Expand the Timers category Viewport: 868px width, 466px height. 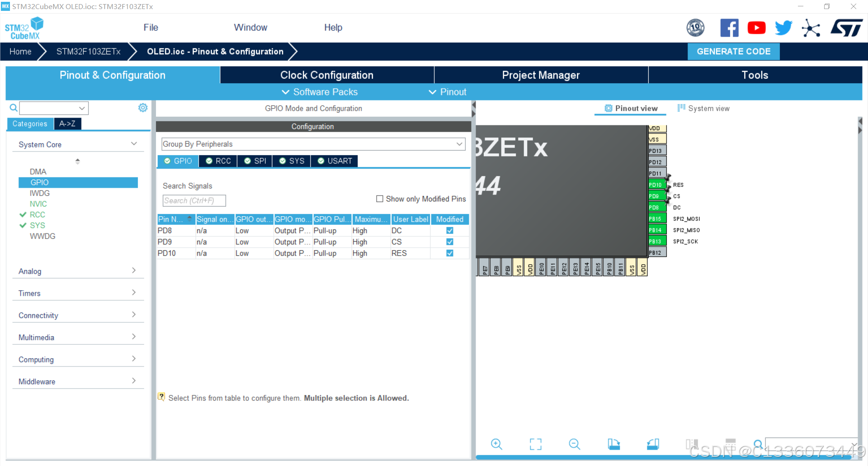[78, 293]
